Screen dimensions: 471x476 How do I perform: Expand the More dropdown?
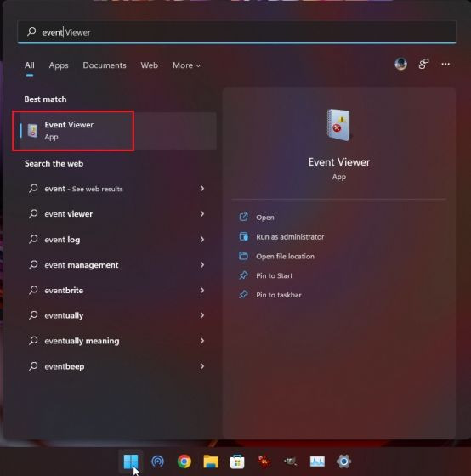pyautogui.click(x=186, y=65)
